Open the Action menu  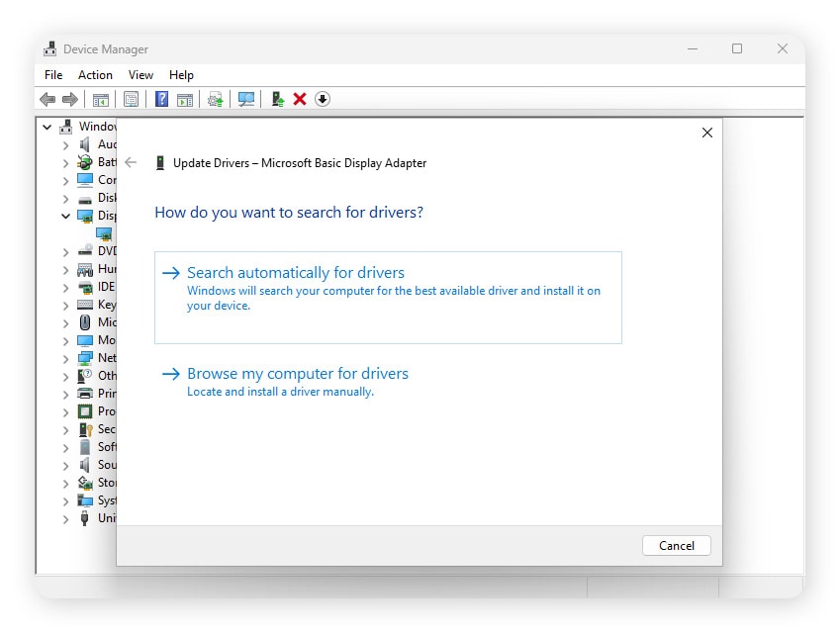[95, 75]
